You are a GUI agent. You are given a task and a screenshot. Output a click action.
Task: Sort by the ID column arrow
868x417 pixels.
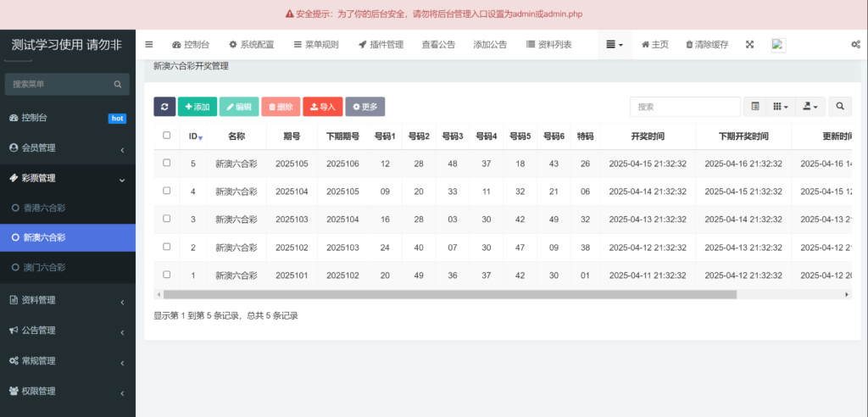coord(200,137)
